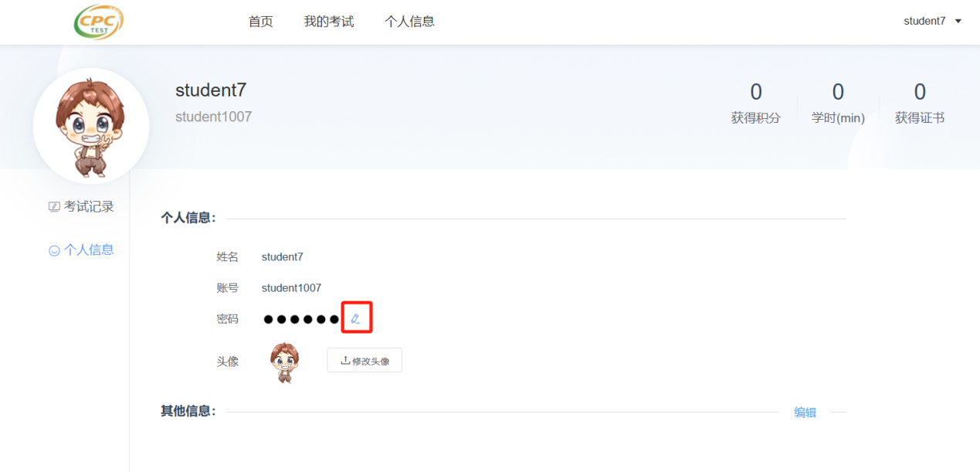Click the CPC Test logo
This screenshot has width=980, height=472.
click(99, 22)
